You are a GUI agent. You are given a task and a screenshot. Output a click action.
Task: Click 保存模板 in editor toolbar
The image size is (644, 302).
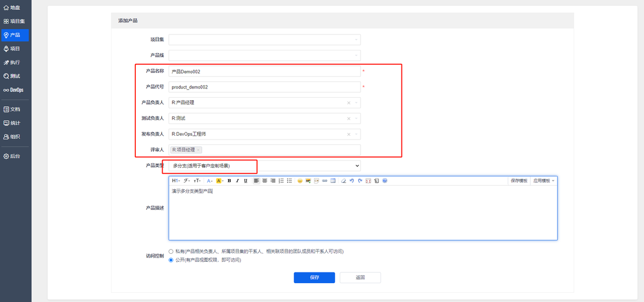519,181
